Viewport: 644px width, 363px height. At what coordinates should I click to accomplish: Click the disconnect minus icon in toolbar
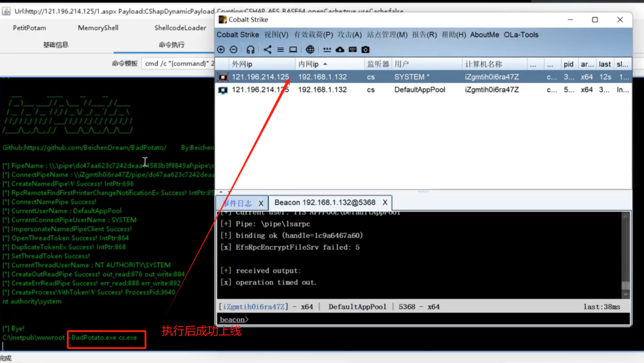(234, 50)
